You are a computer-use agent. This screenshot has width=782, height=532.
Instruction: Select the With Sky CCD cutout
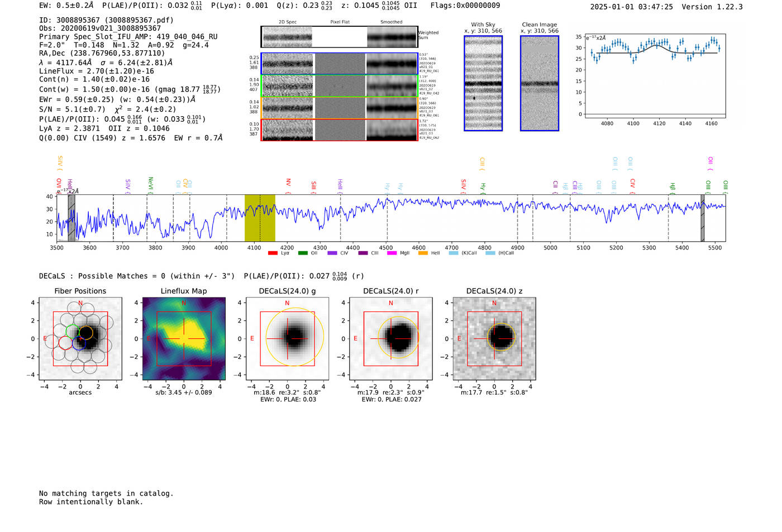[483, 83]
